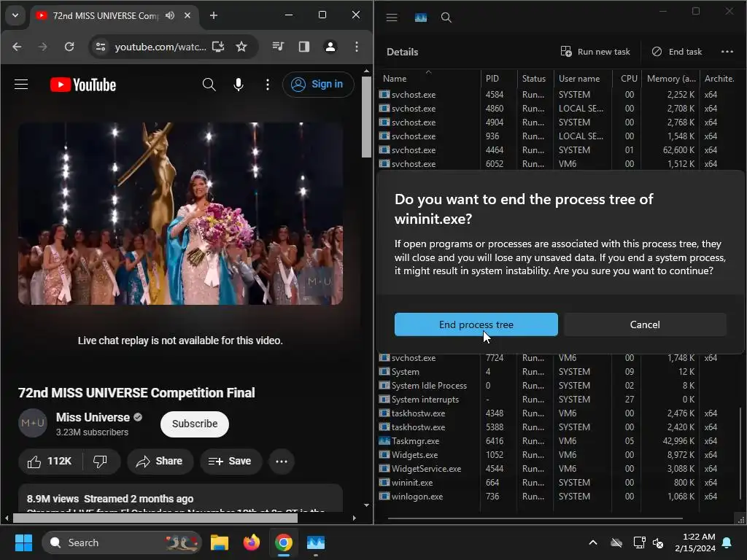Click the youtube.com address bar
The width and height of the screenshot is (747, 560).
160,47
